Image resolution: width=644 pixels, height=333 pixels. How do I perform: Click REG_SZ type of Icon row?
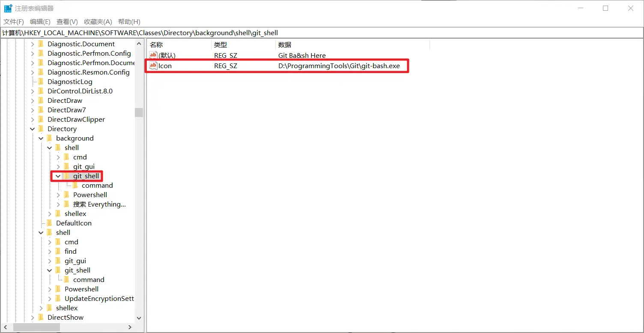tap(226, 66)
